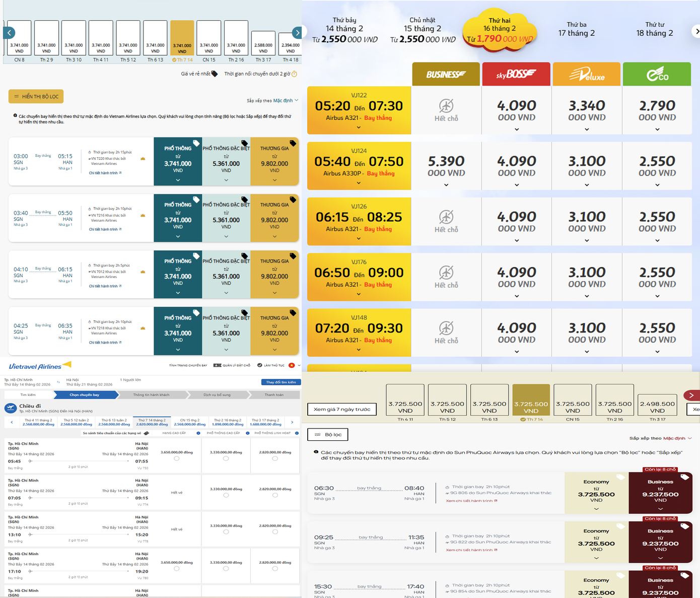Select 2.820.000 flexible fare for 07:05 flight

click(275, 495)
